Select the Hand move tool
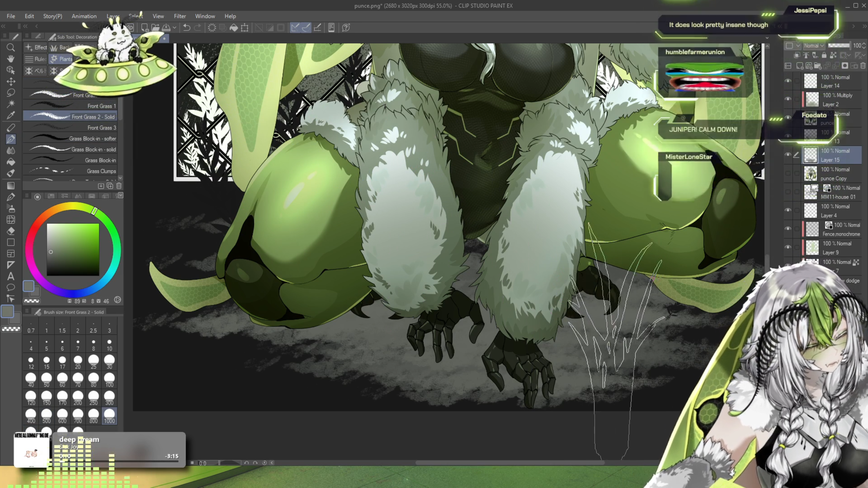The image size is (868, 488). pos(11,59)
